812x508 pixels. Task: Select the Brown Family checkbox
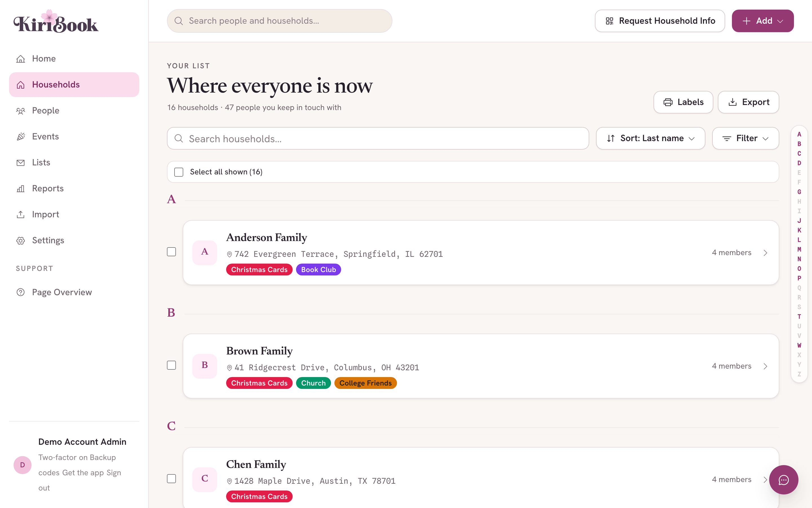tap(171, 365)
